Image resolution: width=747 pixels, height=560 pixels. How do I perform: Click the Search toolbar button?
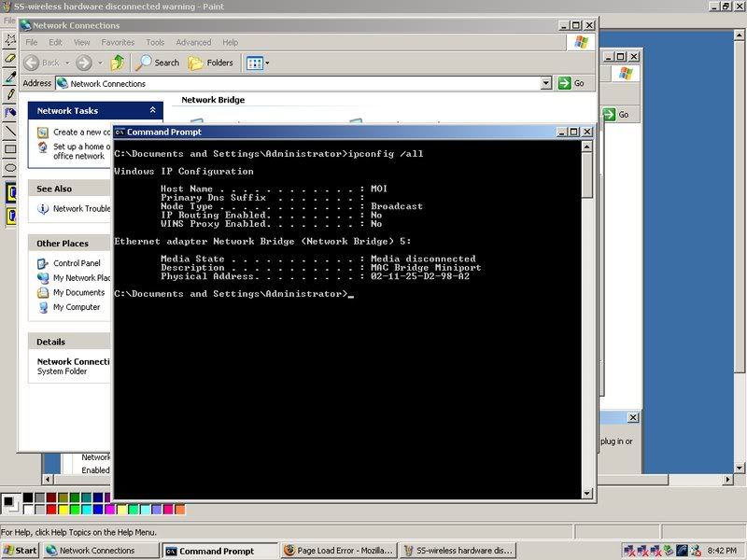tap(157, 63)
